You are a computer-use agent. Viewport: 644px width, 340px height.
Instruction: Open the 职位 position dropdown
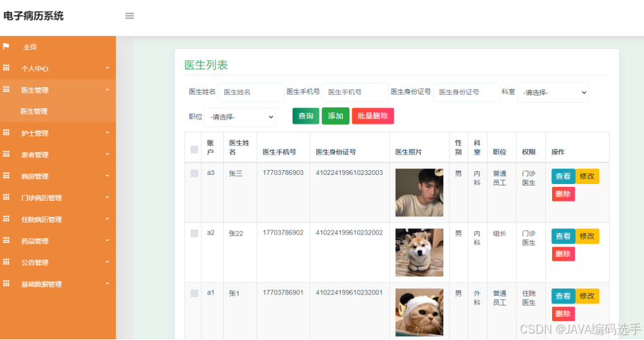coord(240,117)
